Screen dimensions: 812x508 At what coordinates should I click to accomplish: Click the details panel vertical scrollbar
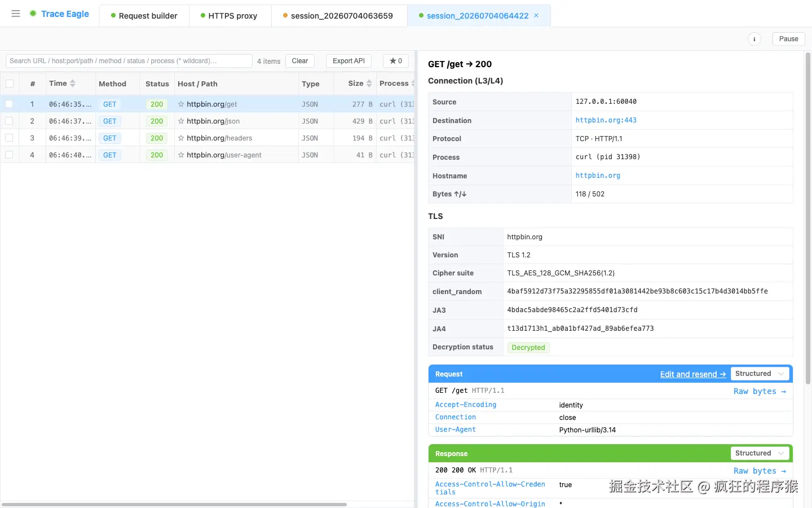point(808,218)
